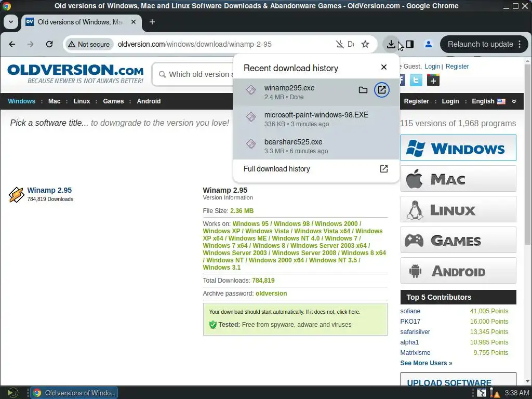Open contributor PKO17's profile

pos(410,321)
